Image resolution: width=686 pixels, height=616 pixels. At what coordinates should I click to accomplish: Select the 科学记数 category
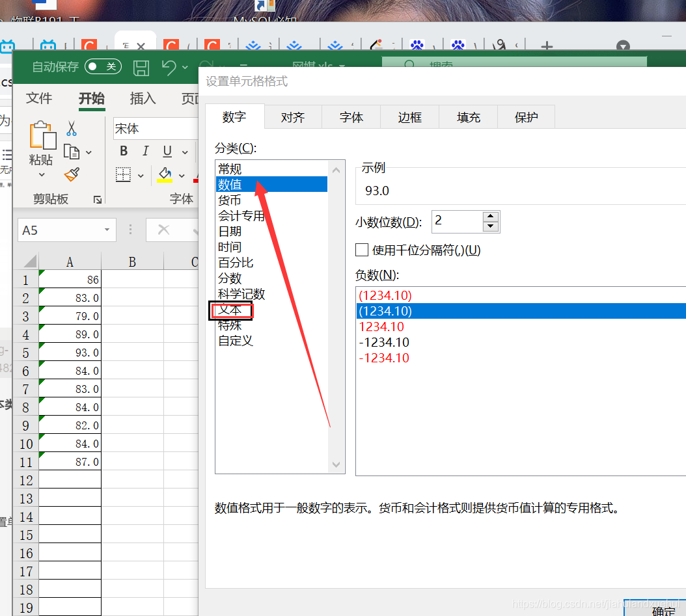coord(271,294)
